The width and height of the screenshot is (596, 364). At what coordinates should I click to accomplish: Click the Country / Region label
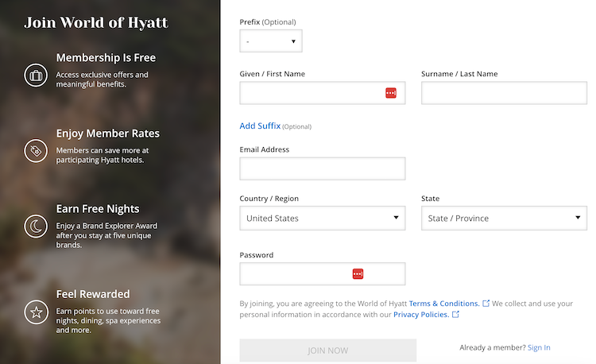(x=269, y=199)
